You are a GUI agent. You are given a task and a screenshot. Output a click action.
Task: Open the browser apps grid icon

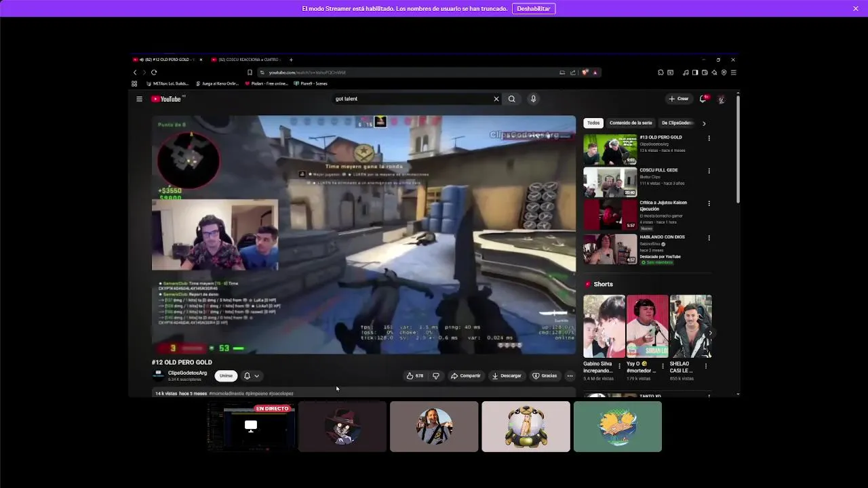tap(134, 83)
